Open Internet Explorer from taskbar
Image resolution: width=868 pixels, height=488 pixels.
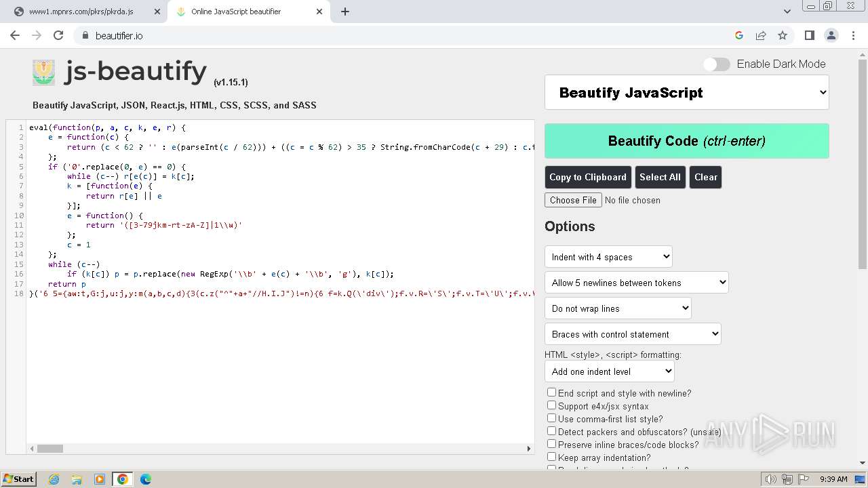coord(54,479)
